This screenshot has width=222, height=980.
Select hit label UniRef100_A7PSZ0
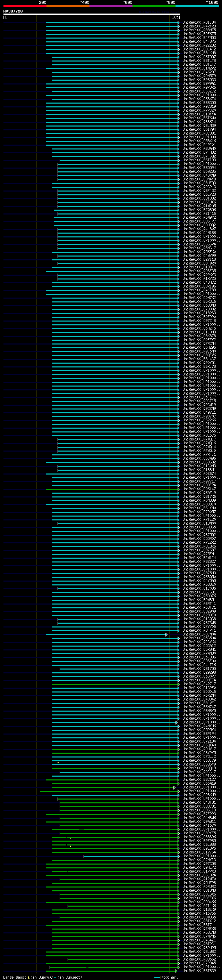[199, 110]
